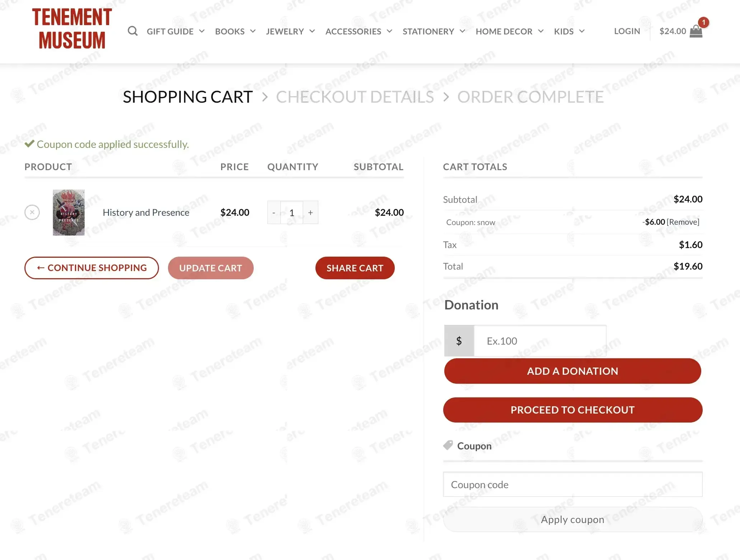Open the Gift Guide menu
This screenshot has height=560, width=740.
pyautogui.click(x=170, y=31)
